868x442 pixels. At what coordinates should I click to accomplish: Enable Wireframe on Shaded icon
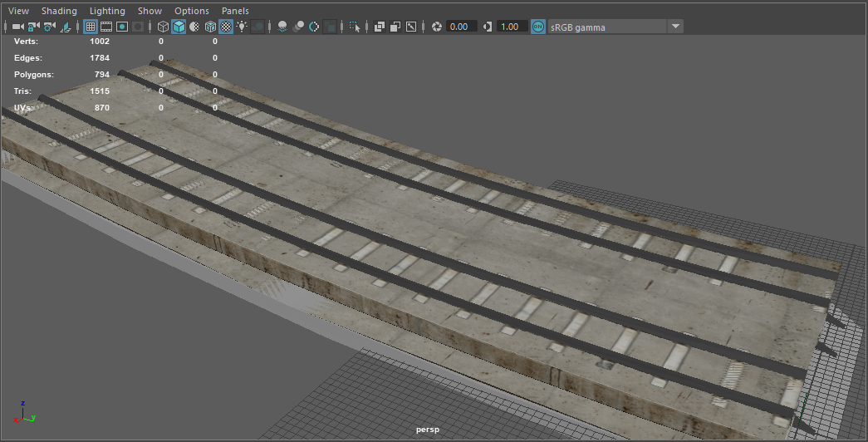pos(210,27)
